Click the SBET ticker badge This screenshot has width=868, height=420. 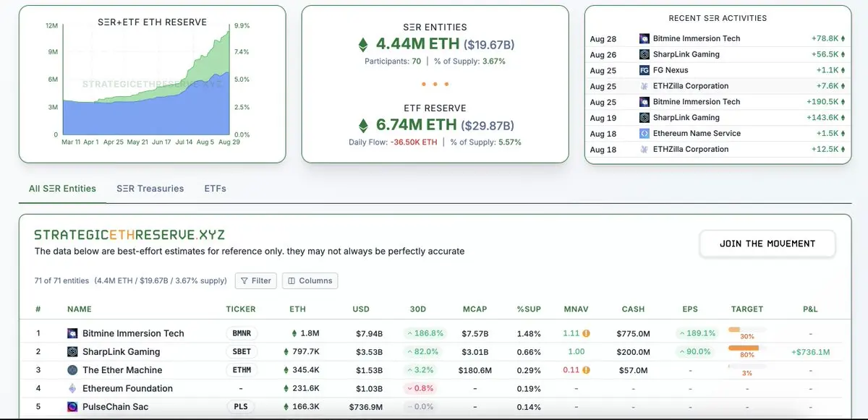241,352
